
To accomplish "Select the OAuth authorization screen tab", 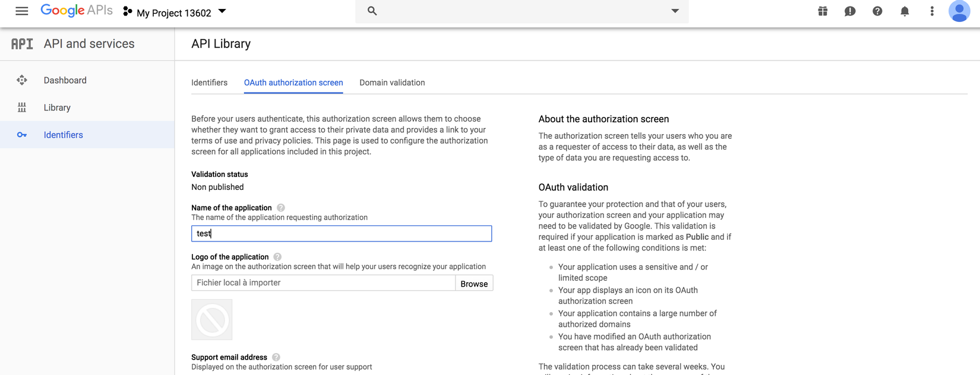I will (x=293, y=82).
